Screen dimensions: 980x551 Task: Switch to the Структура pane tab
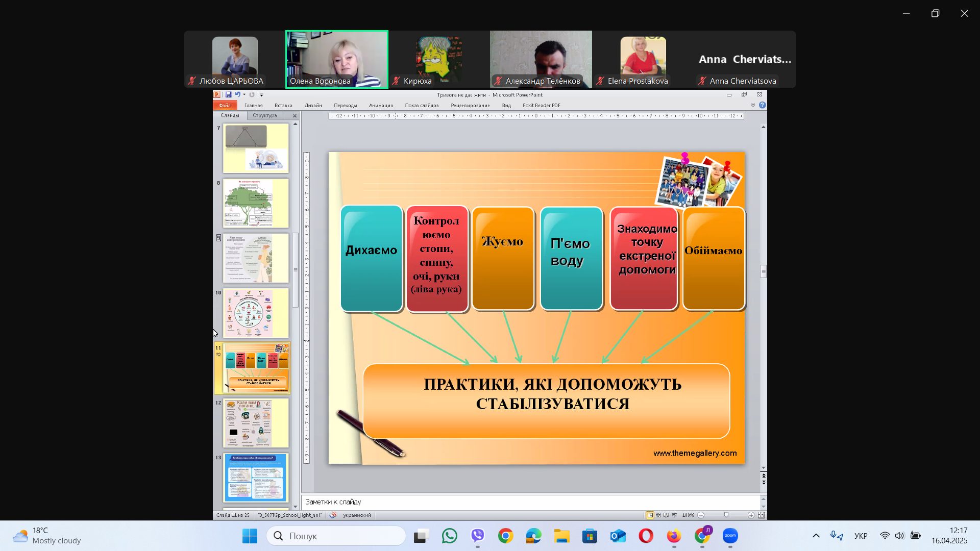pos(264,116)
